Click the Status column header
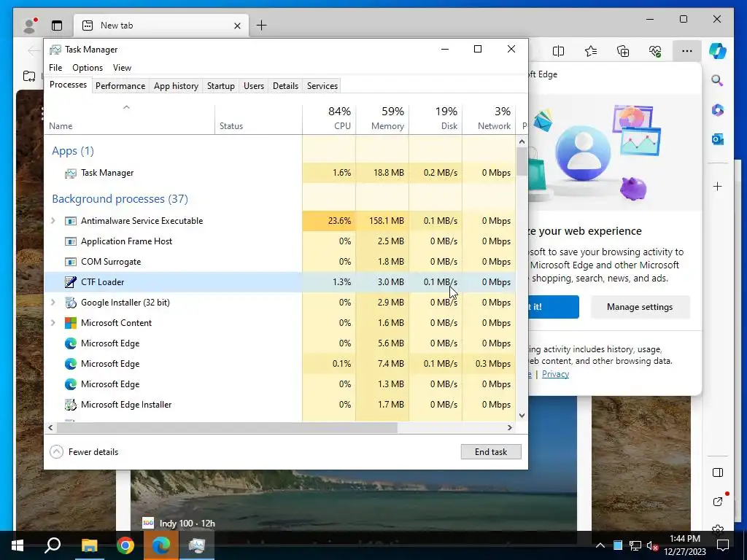 point(258,119)
